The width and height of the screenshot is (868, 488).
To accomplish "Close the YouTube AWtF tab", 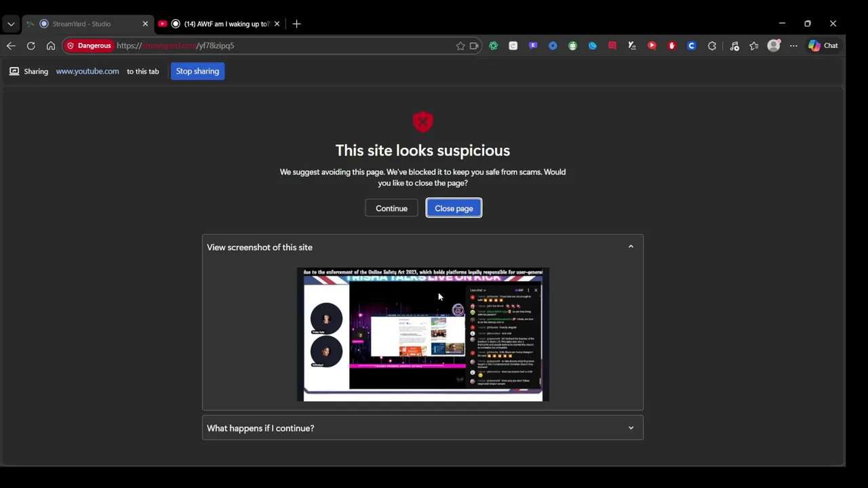I will 277,24.
